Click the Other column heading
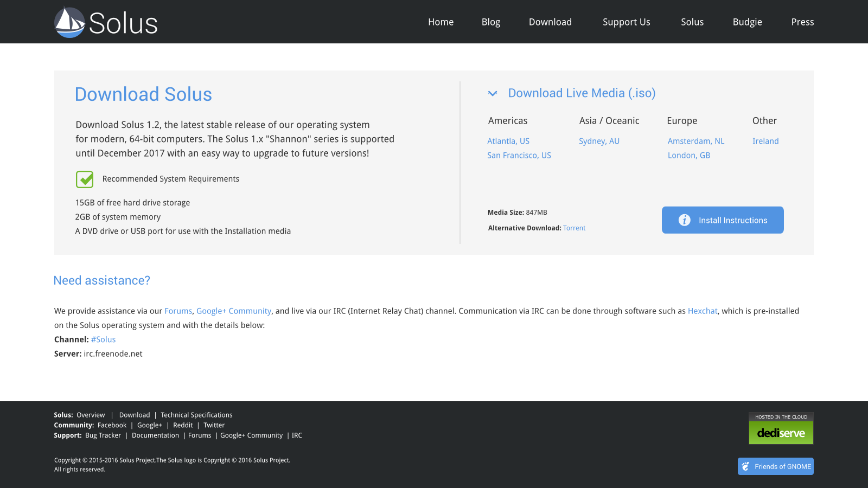 [764, 121]
